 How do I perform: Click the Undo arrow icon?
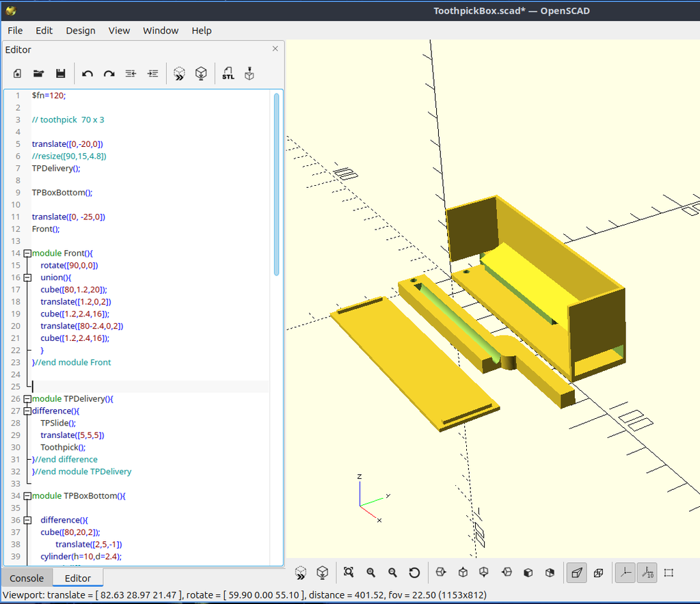[87, 74]
